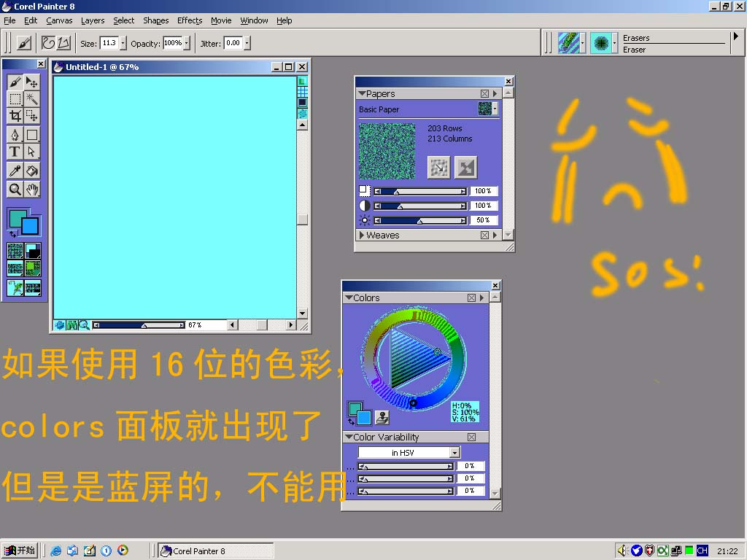Click the volume icon in system tray
Screen dimensions: 747x560
coord(622,551)
